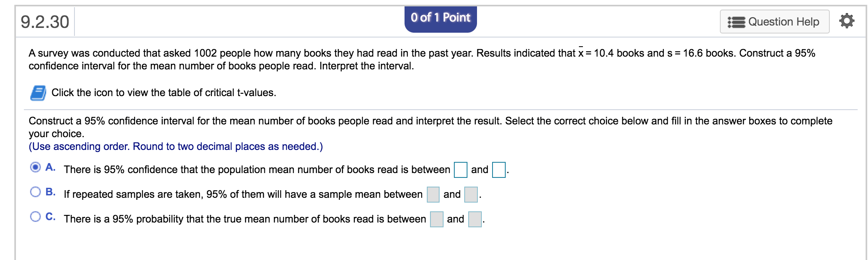Image resolution: width=868 pixels, height=260 pixels.
Task: Click the question number 9.2.30
Action: (45, 22)
